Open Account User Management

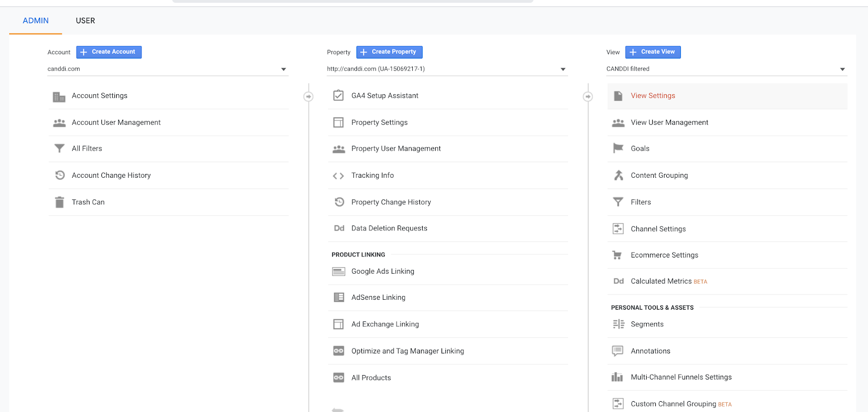(x=116, y=123)
